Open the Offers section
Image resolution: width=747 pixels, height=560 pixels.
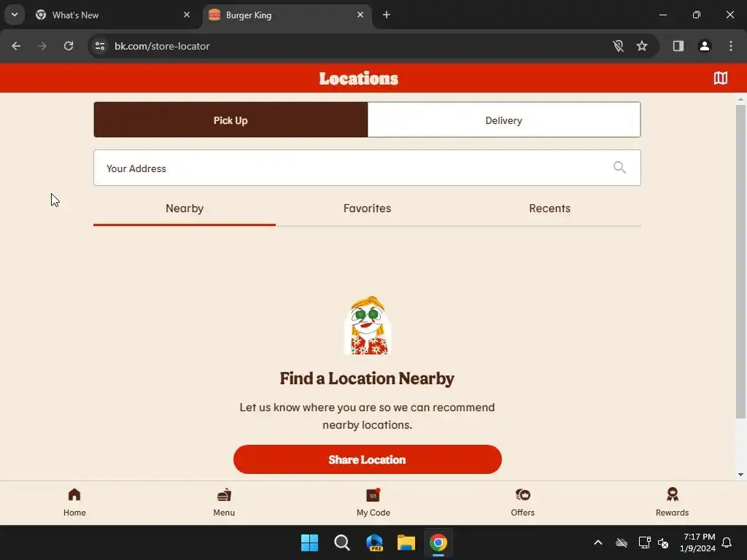tap(522, 502)
